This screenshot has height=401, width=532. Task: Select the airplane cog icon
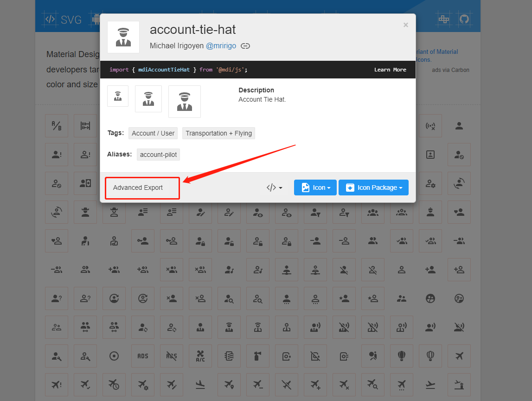pyautogui.click(x=143, y=385)
